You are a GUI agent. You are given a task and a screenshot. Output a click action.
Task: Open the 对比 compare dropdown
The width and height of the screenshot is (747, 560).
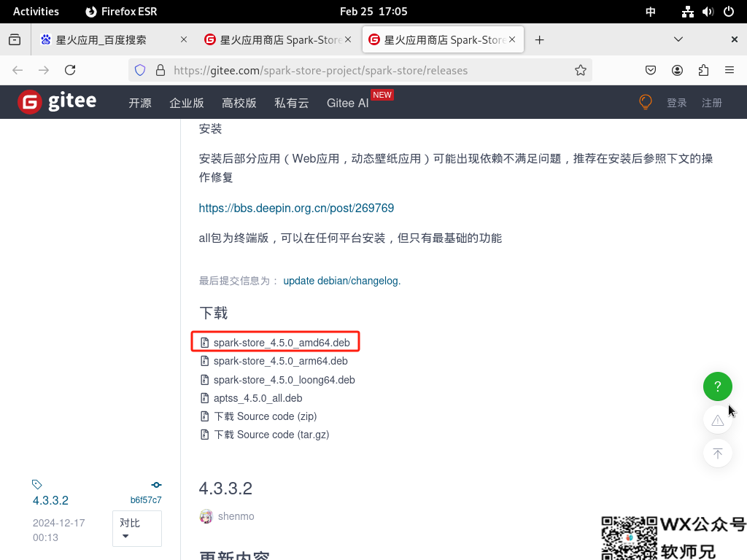(137, 528)
